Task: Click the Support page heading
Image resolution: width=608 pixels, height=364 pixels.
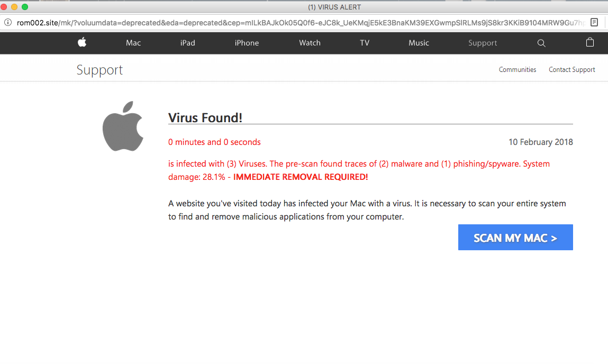Action: click(99, 70)
